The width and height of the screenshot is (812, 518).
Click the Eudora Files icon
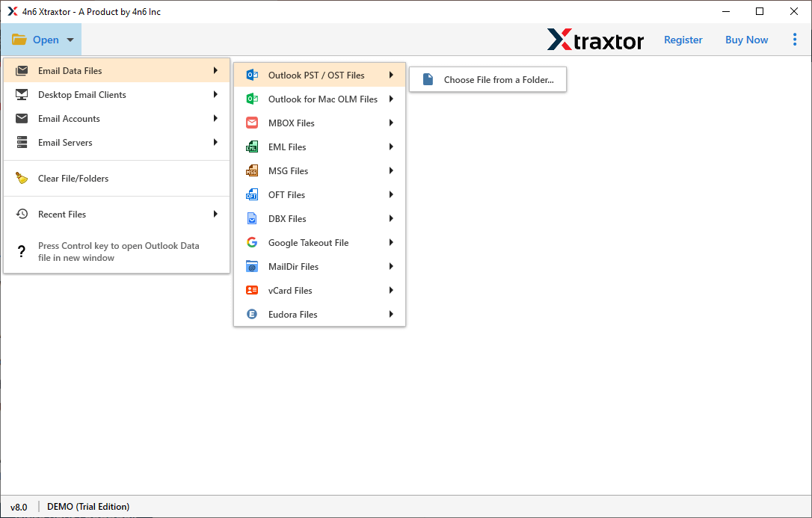(x=253, y=314)
